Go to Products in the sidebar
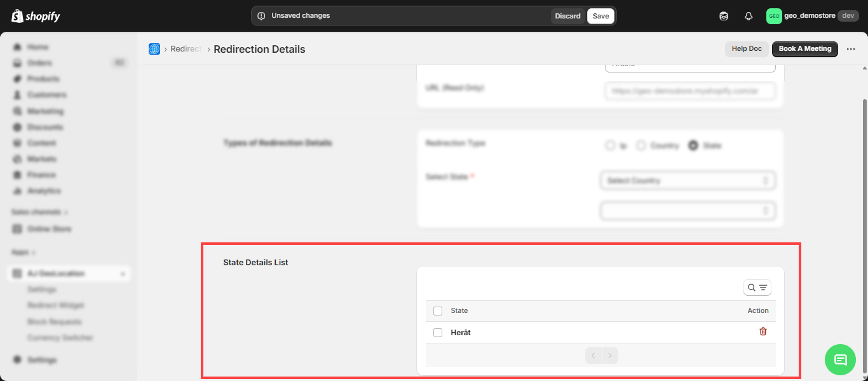The image size is (868, 381). (43, 79)
